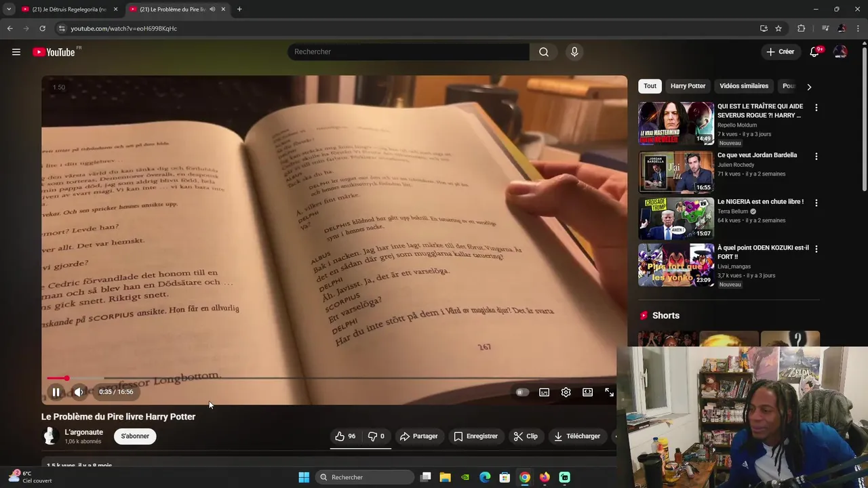
Task: Open a new browser tab
Action: (x=239, y=9)
